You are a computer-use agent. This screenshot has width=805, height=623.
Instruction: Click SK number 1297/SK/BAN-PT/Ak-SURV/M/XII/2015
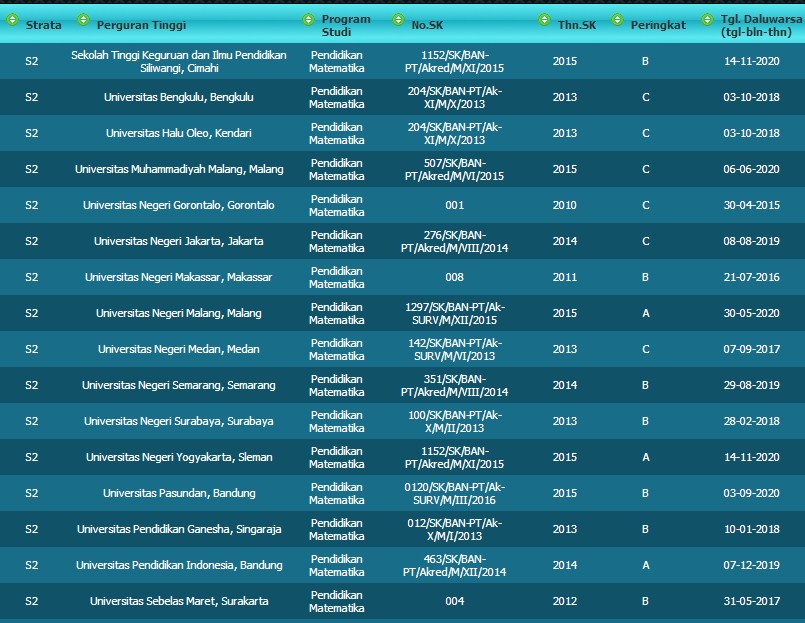(454, 313)
